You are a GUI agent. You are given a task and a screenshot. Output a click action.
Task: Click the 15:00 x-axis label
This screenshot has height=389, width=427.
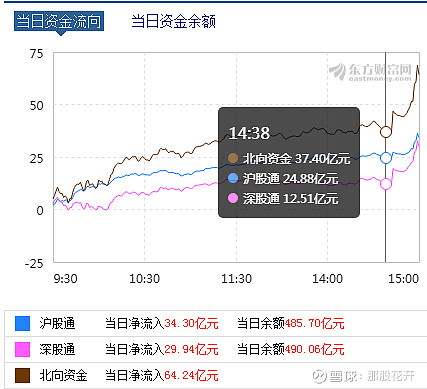point(403,278)
